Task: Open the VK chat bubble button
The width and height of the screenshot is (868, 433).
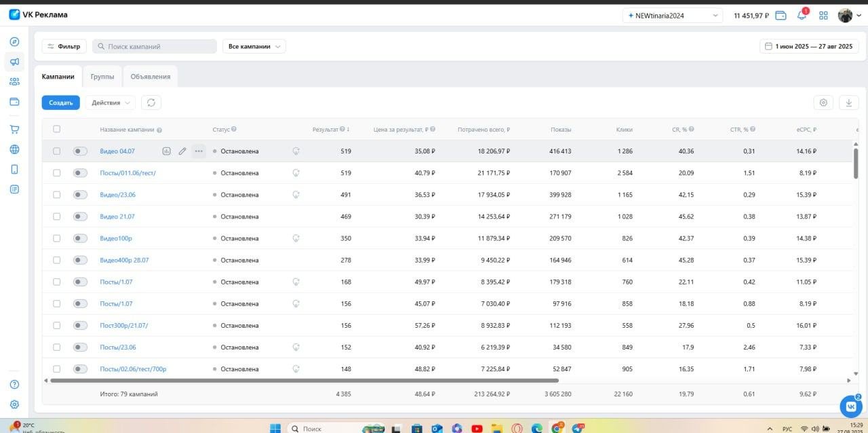Action: pos(851,406)
